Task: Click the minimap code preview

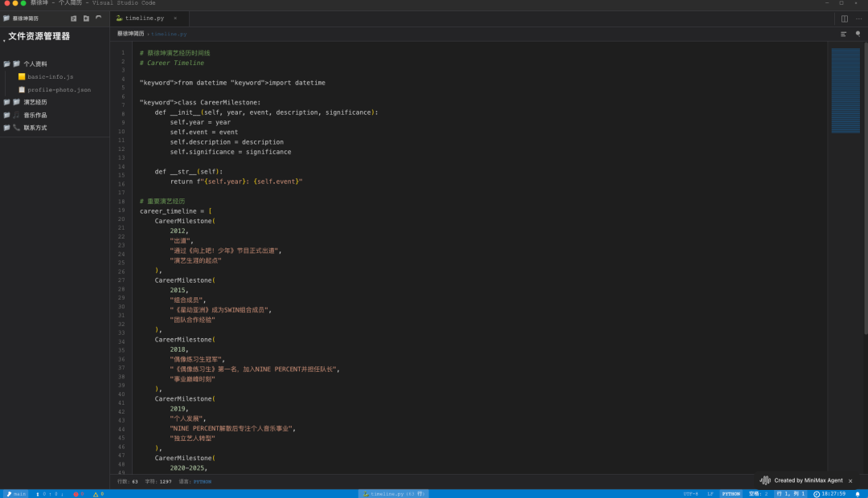Action: [x=845, y=90]
